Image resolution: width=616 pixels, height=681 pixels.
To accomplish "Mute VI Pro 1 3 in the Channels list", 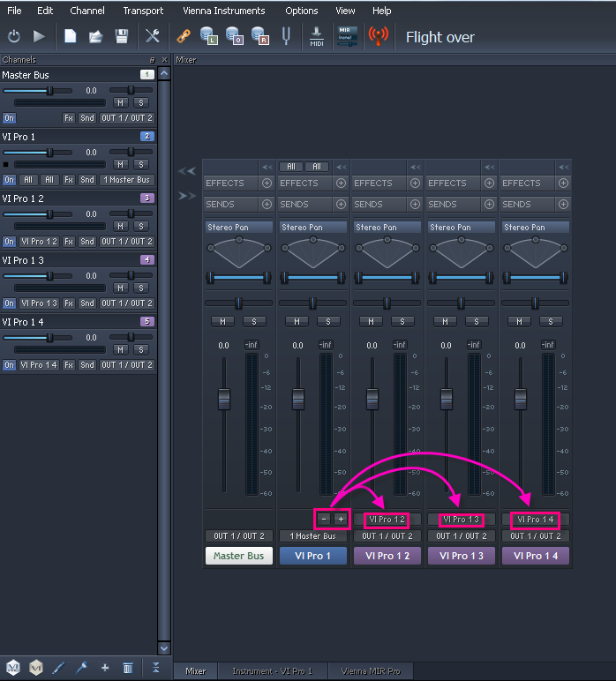I will click(x=120, y=288).
